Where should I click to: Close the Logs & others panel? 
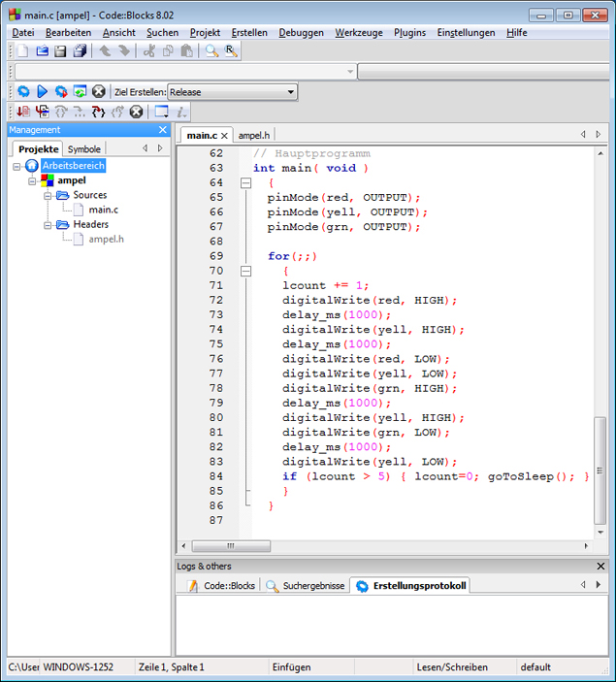coord(600,567)
